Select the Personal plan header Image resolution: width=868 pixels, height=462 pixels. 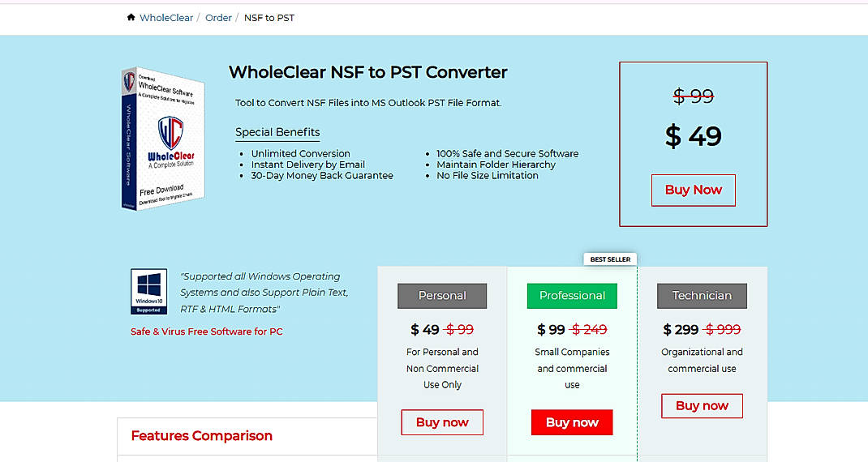click(442, 296)
